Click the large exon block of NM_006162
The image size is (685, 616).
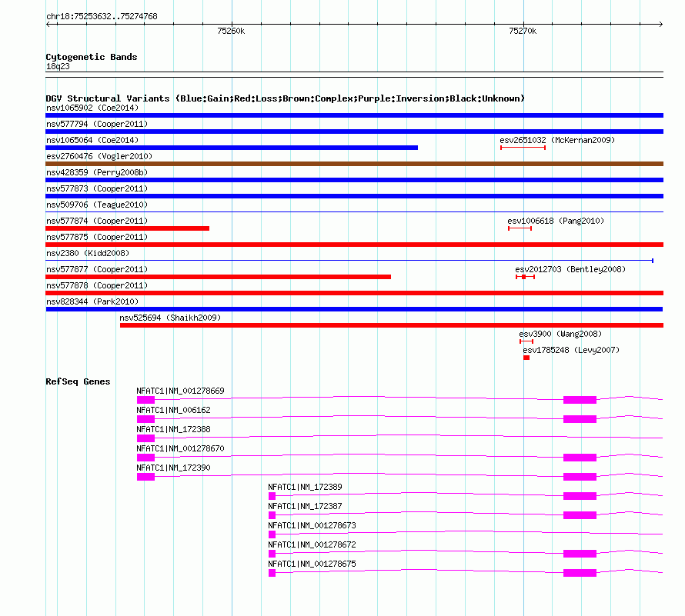580,419
